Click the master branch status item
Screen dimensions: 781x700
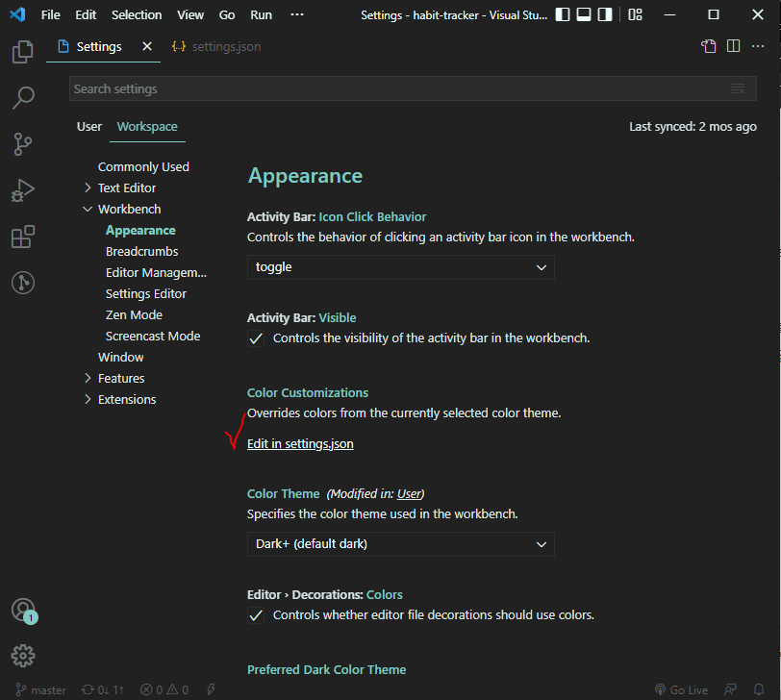point(40,690)
